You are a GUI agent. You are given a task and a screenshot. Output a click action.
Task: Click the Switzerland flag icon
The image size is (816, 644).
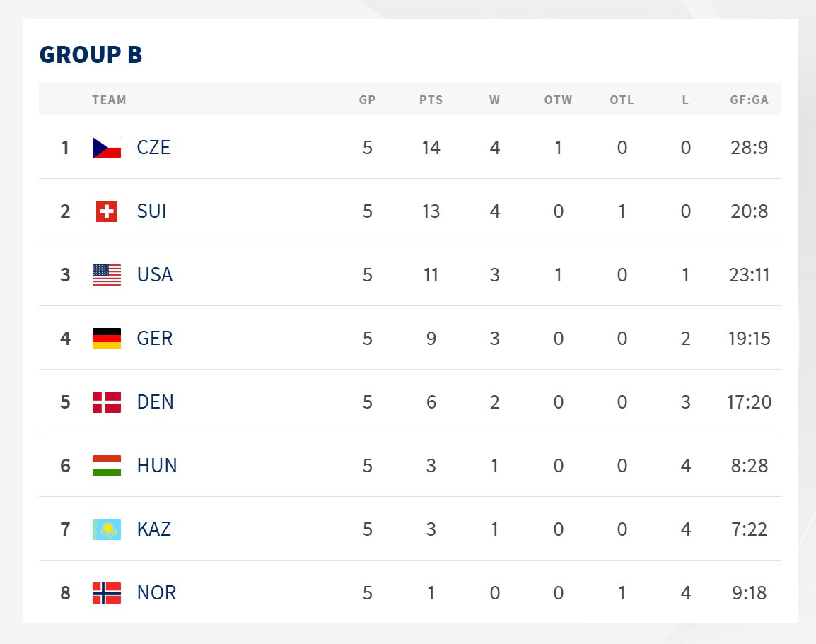pyautogui.click(x=107, y=211)
